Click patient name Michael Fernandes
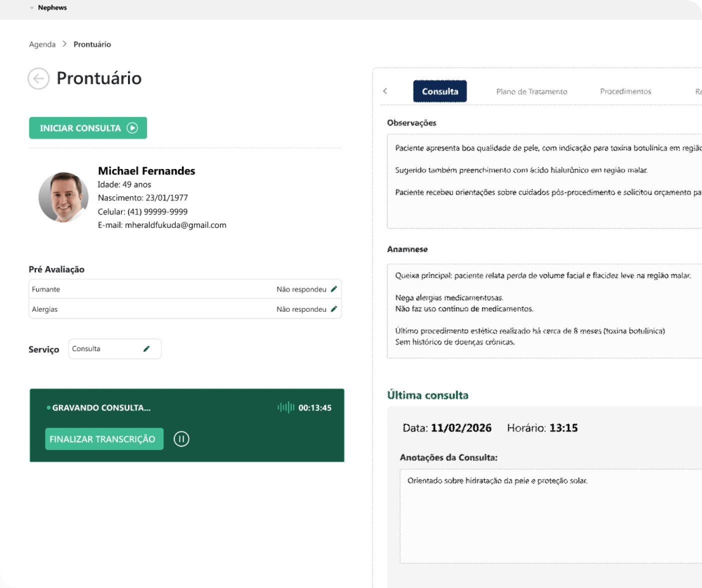Screen dimensions: 702x588 point(146,171)
